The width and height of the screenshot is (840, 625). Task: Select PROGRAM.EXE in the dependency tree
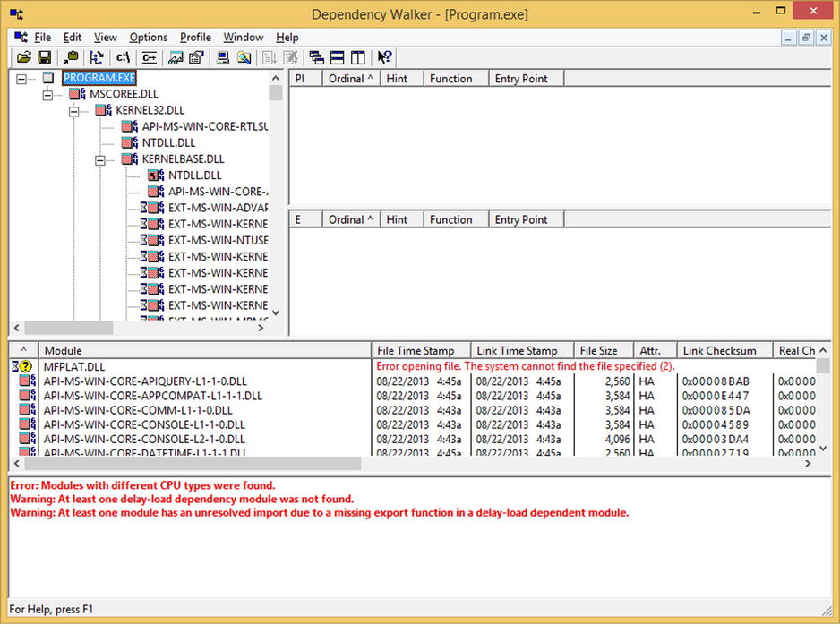point(99,78)
